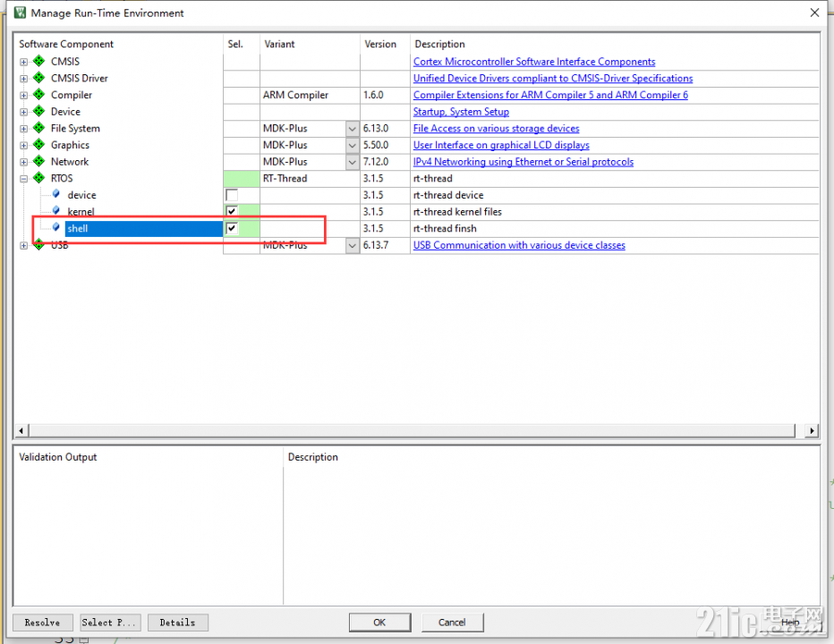The height and width of the screenshot is (644, 834).
Task: Click the Variant column header
Action: click(279, 44)
